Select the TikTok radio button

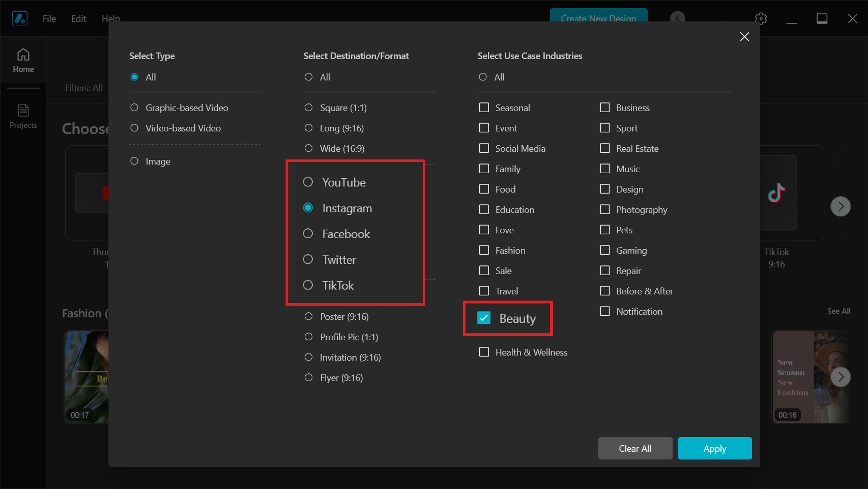[x=308, y=285]
